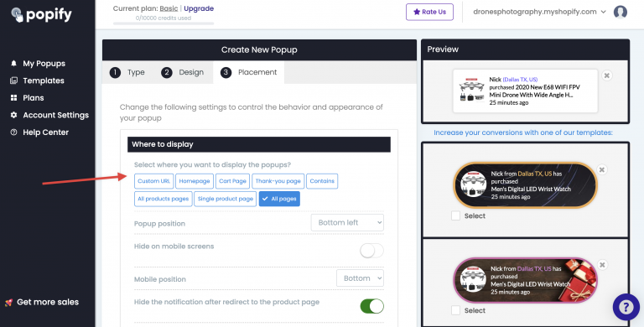Click the Templates sidebar icon

coord(14,80)
